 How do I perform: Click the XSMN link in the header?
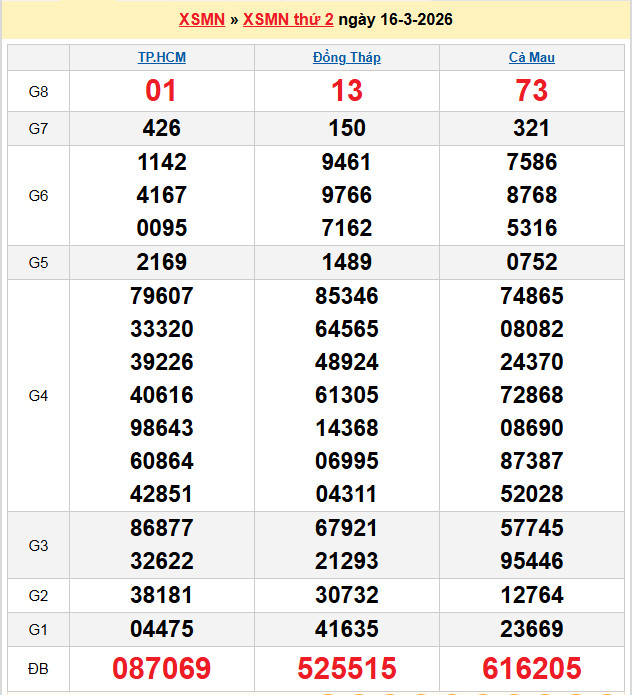201,20
